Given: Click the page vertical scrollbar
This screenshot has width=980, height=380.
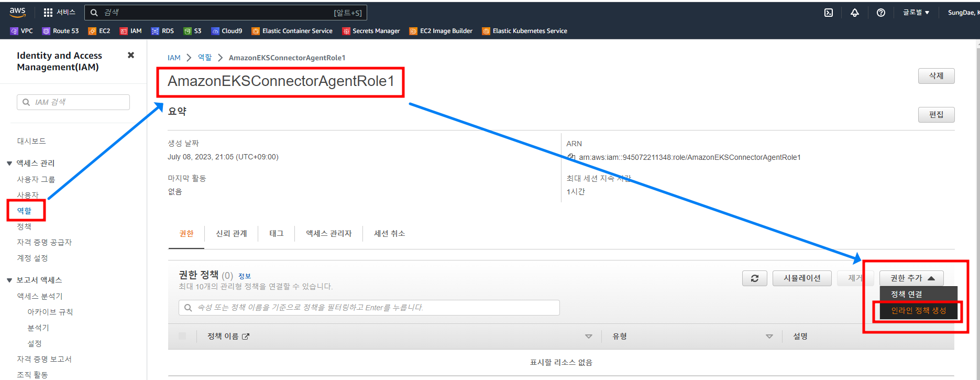Looking at the screenshot, I should coord(977,210).
